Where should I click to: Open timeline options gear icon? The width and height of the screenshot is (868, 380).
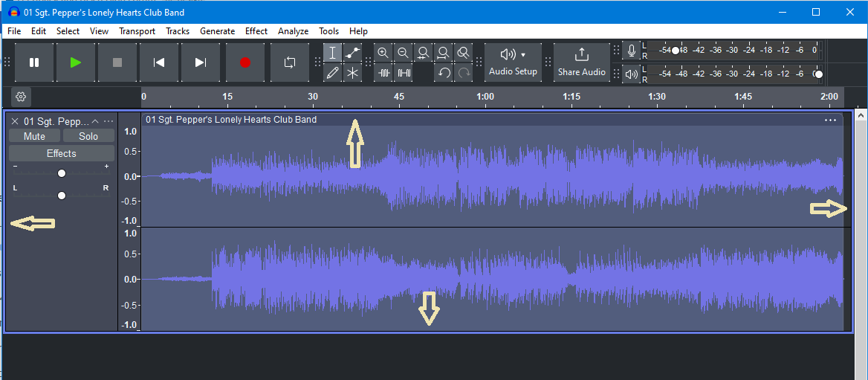pos(21,97)
